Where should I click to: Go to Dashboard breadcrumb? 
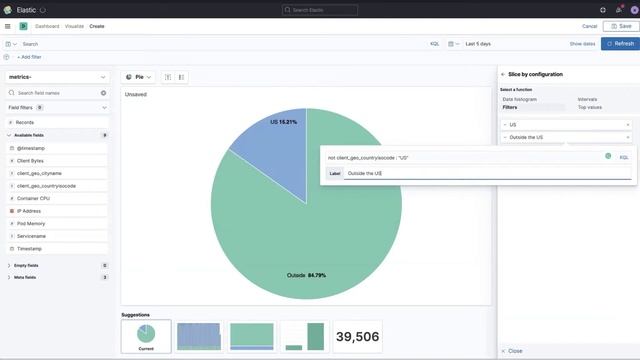pyautogui.click(x=47, y=26)
